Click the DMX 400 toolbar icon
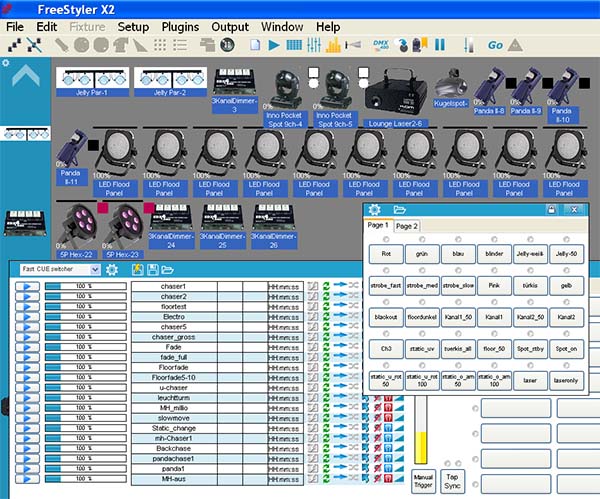 click(382, 45)
